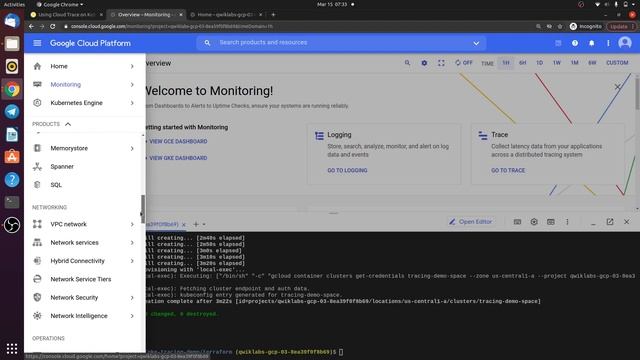Select the 1H time range

coord(506,63)
